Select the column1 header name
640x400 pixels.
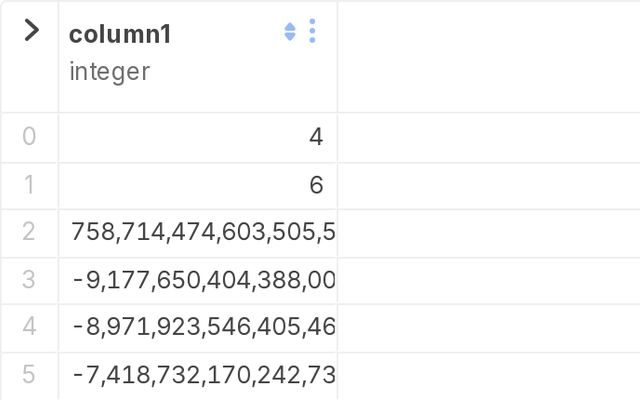[x=120, y=34]
